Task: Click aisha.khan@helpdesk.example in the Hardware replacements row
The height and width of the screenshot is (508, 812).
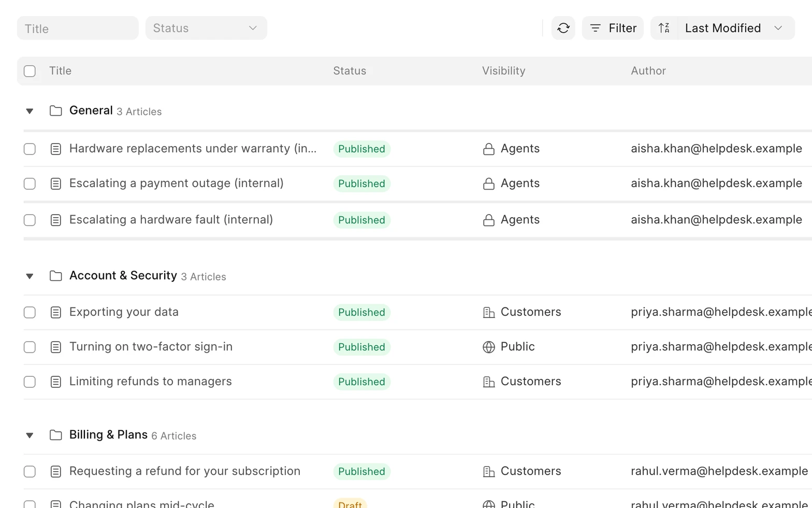Action: [x=716, y=149]
